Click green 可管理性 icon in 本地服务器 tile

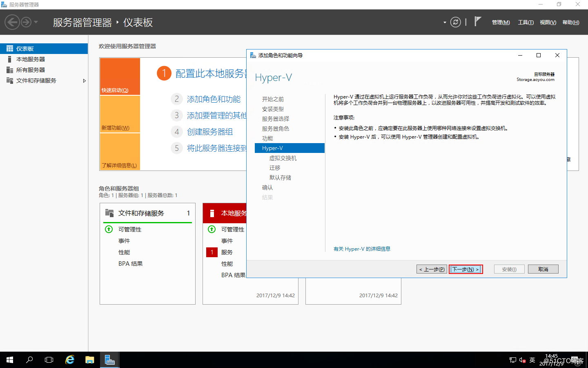click(212, 229)
